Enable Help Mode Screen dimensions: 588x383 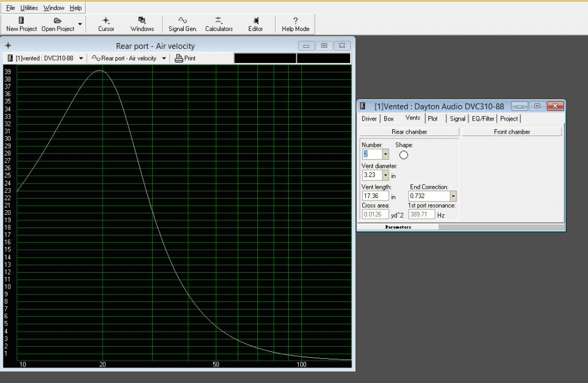point(296,24)
